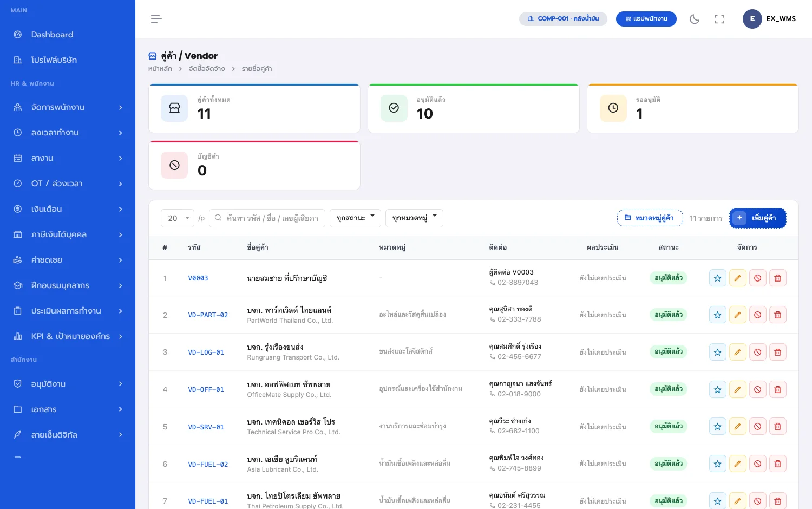Click the vendor search input field

pyautogui.click(x=267, y=218)
